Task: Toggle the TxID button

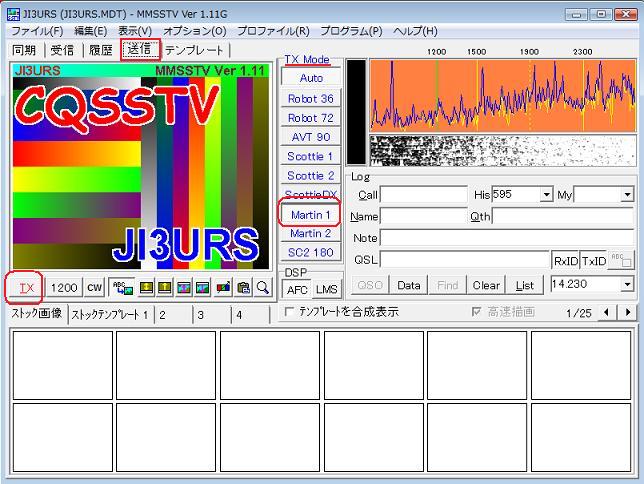Action: (593, 260)
